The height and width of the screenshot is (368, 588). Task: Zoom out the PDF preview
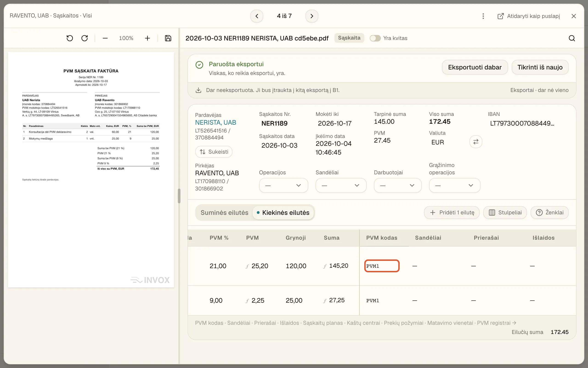[x=105, y=38]
